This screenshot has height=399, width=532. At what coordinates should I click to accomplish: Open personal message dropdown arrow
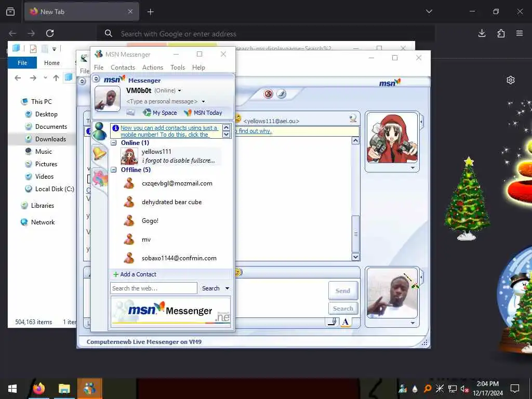coord(203,101)
